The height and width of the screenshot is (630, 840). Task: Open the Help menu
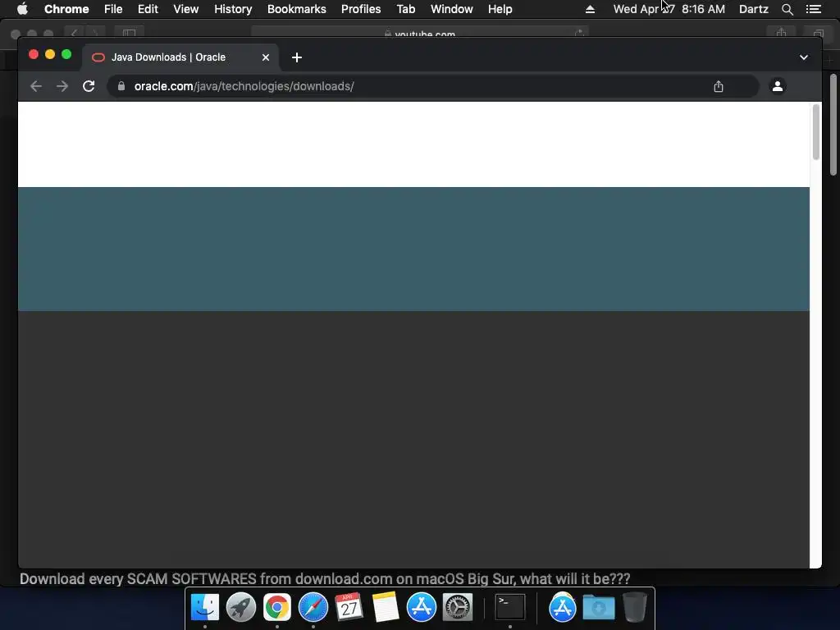[500, 9]
